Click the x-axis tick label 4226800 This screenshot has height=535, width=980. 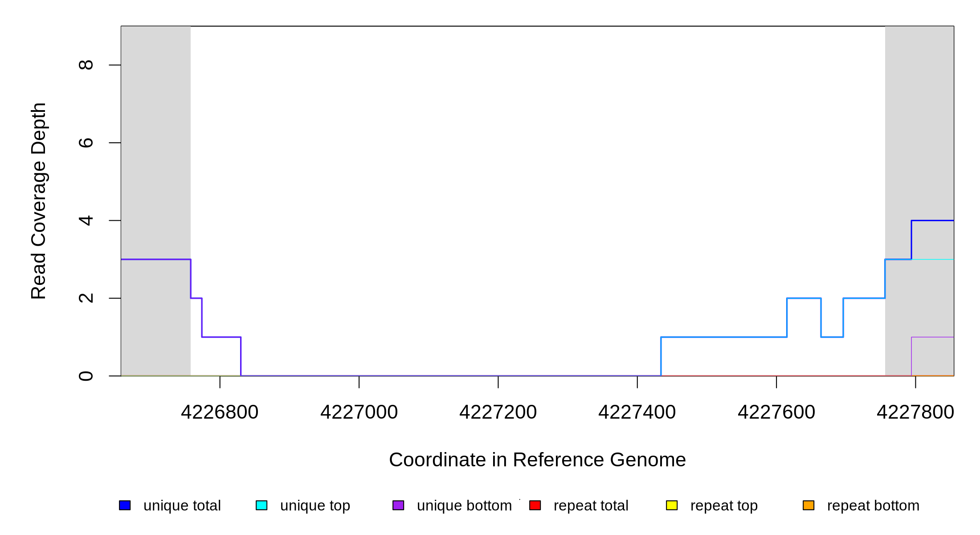pyautogui.click(x=220, y=412)
